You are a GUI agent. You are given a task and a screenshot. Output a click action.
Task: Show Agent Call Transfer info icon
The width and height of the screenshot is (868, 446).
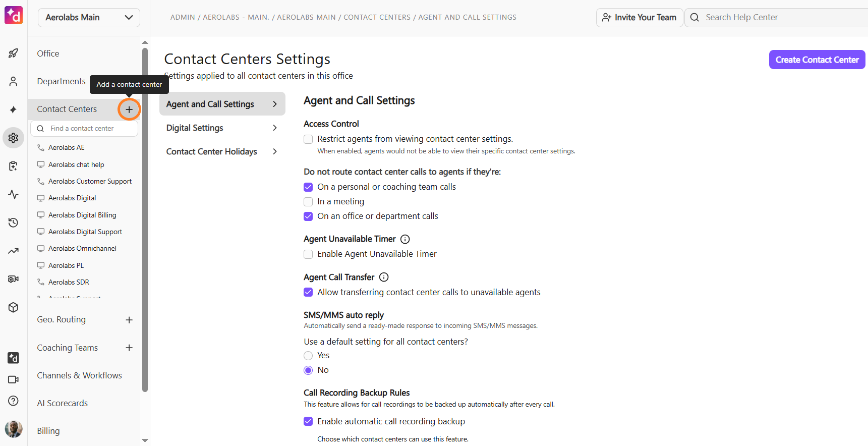(384, 277)
